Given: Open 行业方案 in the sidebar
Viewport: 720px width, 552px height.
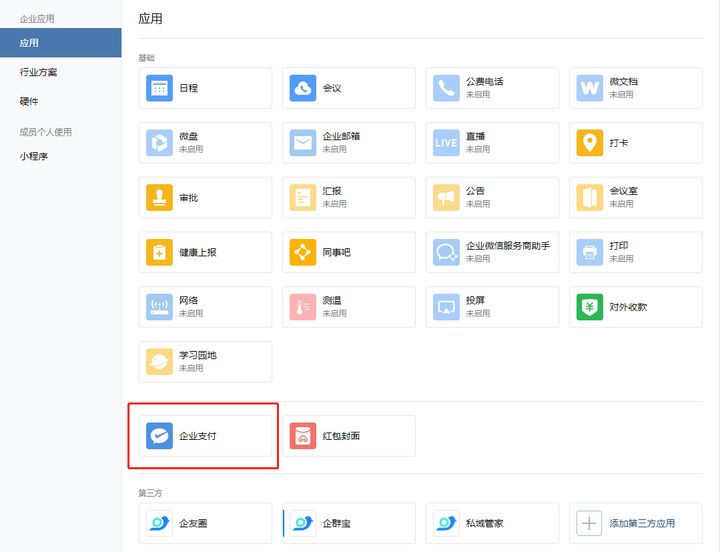Looking at the screenshot, I should pyautogui.click(x=38, y=72).
